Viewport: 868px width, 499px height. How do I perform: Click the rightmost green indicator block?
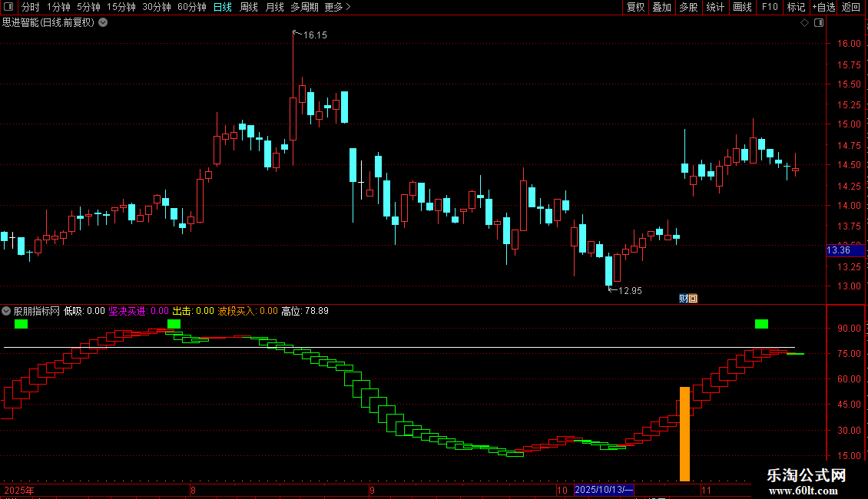click(761, 324)
